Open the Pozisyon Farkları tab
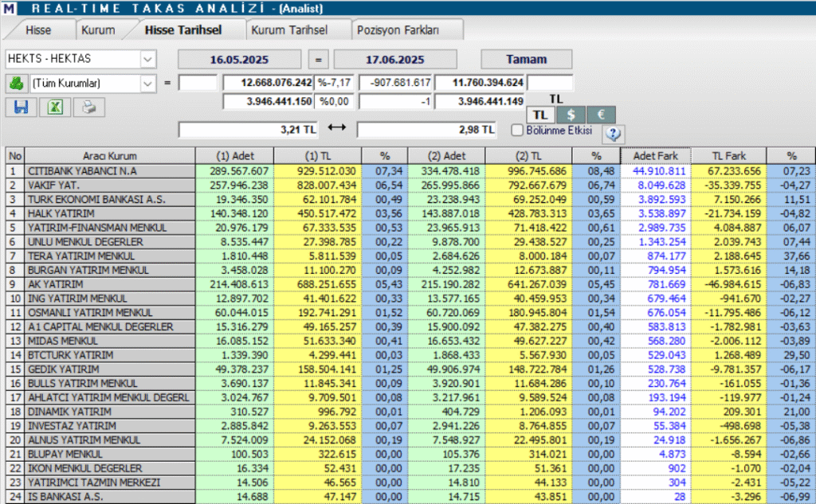Screen dimensions: 816x504 click(398, 30)
